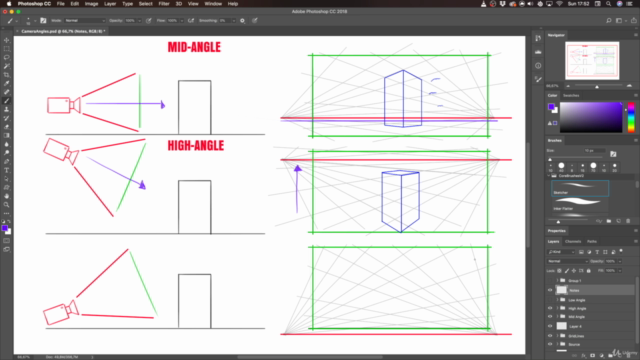Select the Pen tool
The height and width of the screenshot is (360, 640).
pyautogui.click(x=7, y=162)
